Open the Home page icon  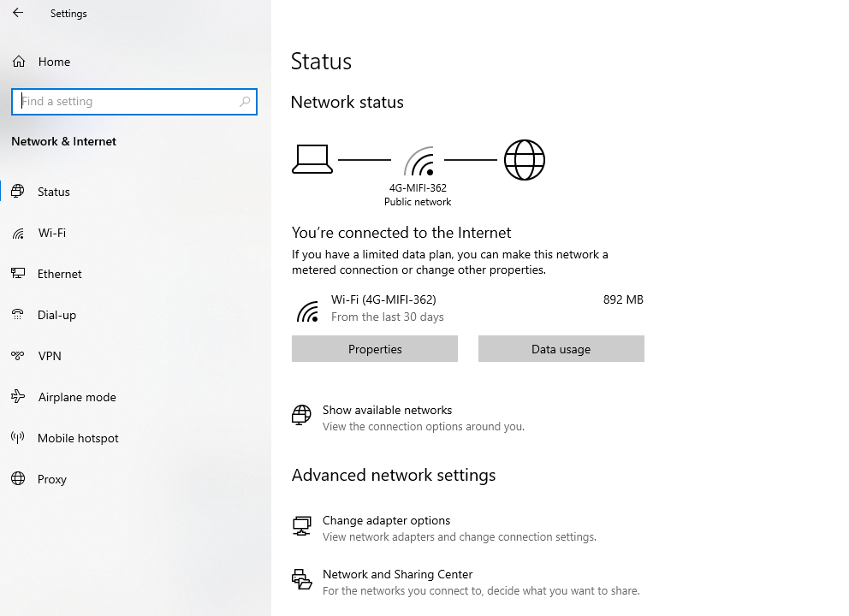pos(19,61)
